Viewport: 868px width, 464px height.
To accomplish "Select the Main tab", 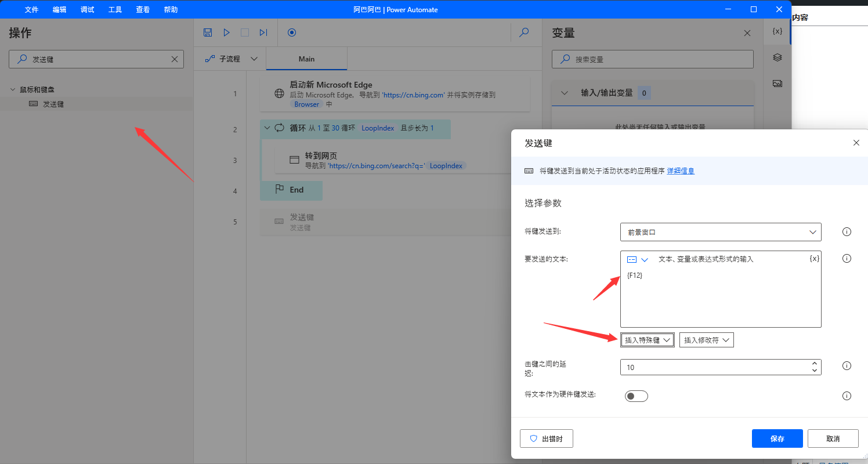I will [x=306, y=59].
